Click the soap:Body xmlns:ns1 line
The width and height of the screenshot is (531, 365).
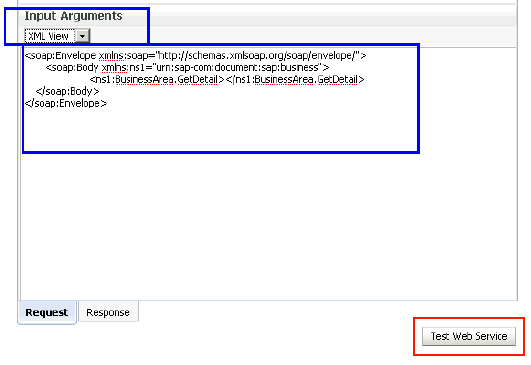187,67
